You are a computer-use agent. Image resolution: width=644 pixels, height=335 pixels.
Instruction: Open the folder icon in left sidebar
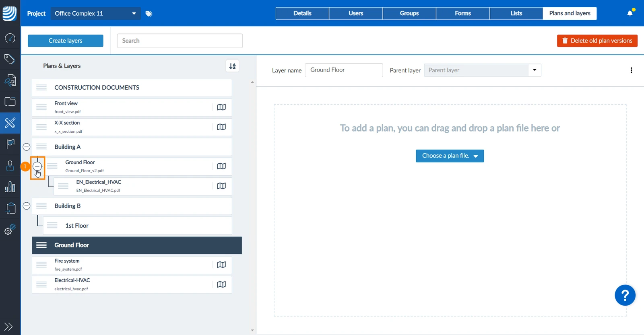pos(10,102)
